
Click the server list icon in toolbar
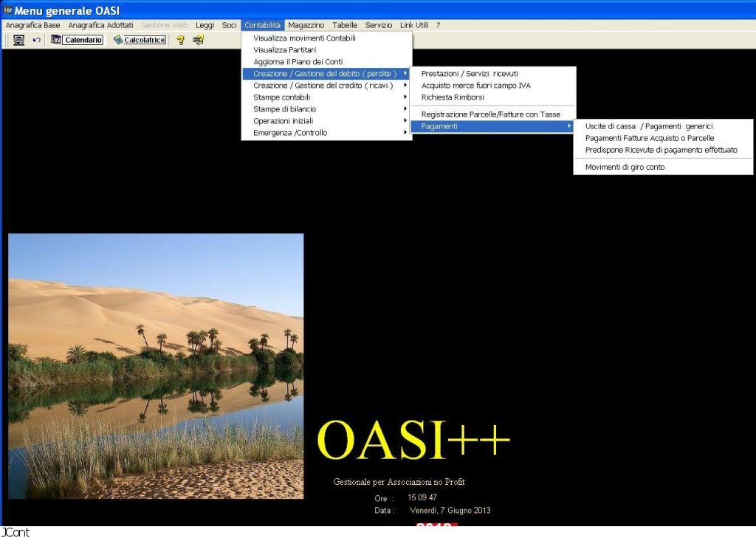coord(19,40)
